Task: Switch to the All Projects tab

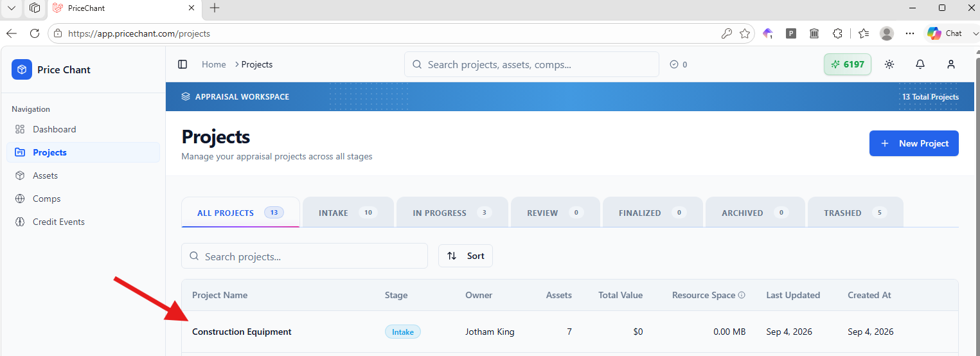Action: tap(240, 212)
